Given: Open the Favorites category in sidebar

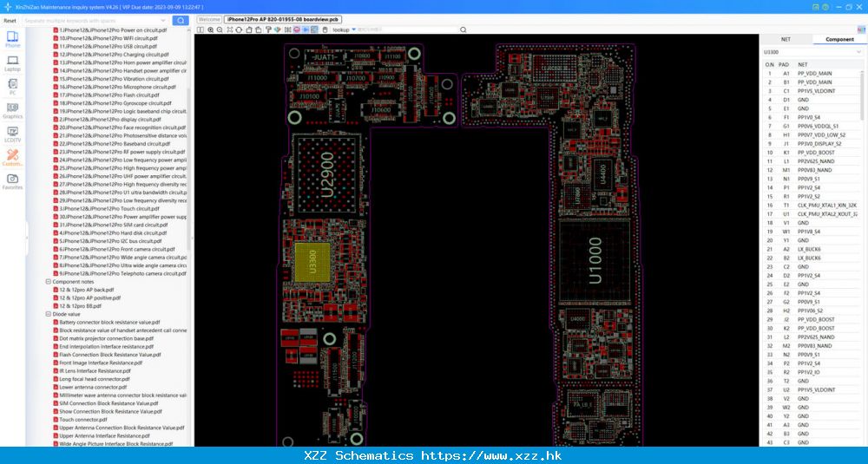Looking at the screenshot, I should pyautogui.click(x=12, y=182).
